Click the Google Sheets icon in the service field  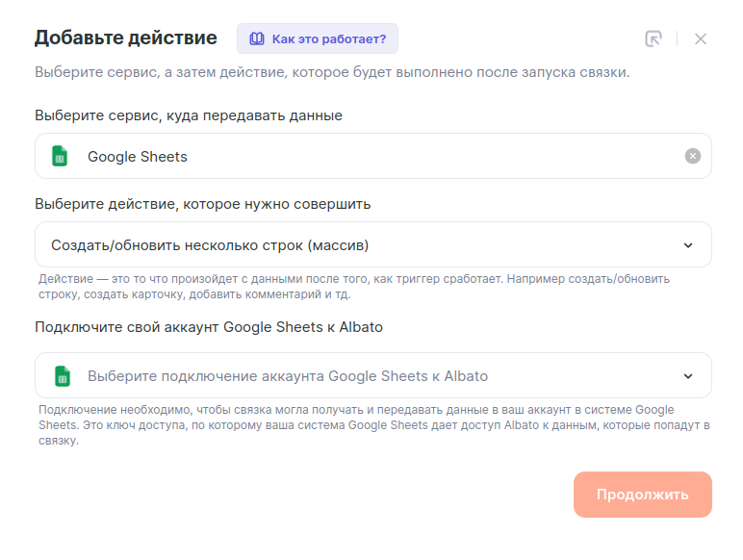tap(60, 156)
